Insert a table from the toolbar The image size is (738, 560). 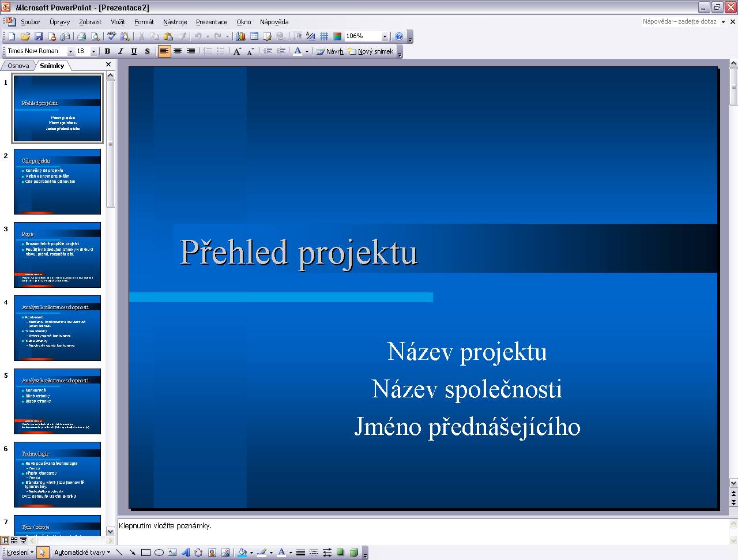point(254,36)
